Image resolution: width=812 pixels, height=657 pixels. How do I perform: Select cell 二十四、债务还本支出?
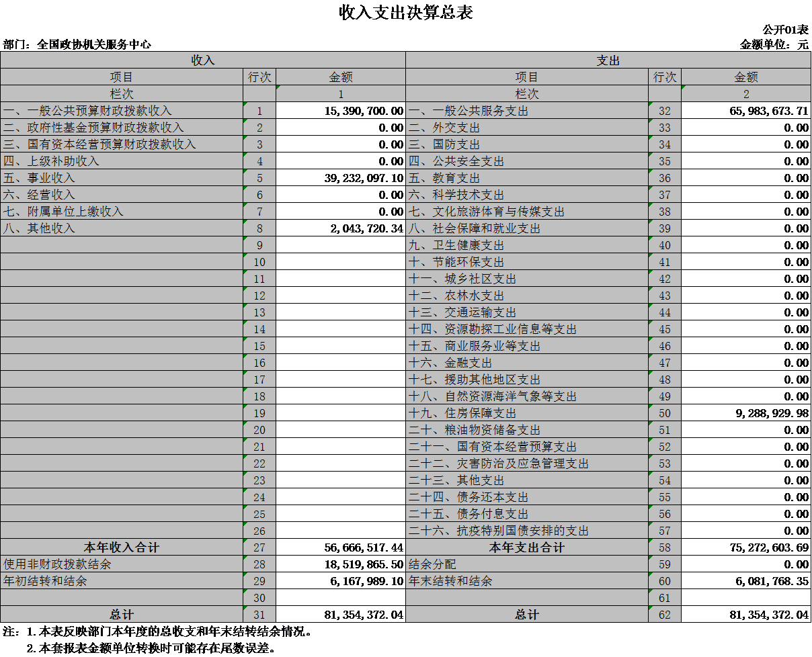pyautogui.click(x=527, y=497)
